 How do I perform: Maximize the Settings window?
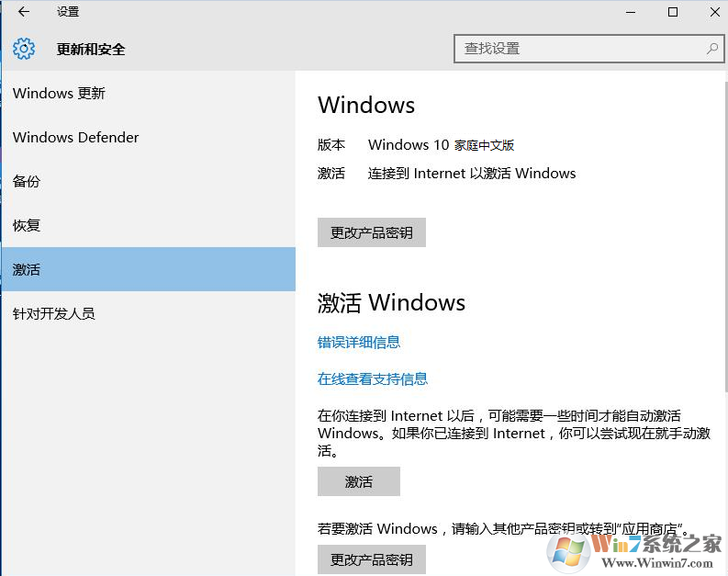[x=673, y=12]
